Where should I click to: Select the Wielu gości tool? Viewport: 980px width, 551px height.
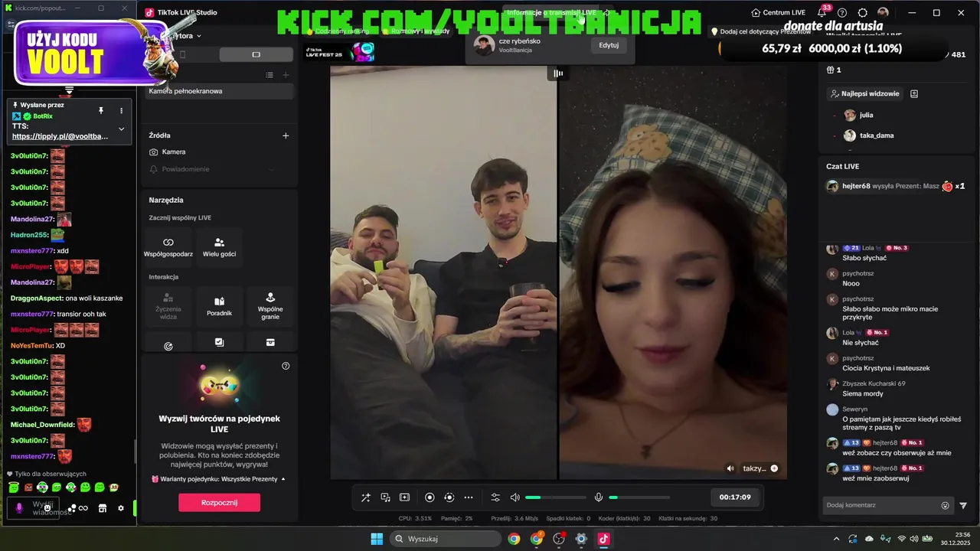219,246
